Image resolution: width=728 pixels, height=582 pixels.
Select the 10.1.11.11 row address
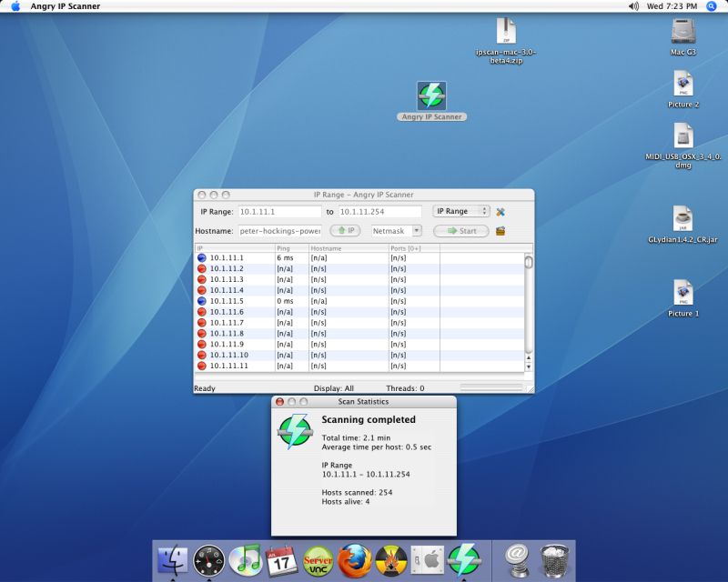point(229,366)
